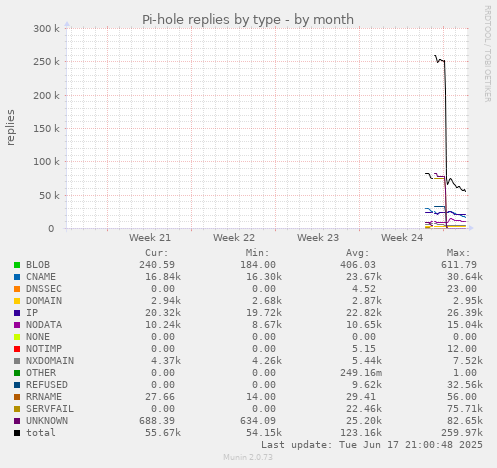497x468 pixels.
Task: Click the UNKNOWN average value 25.20k
Action: coord(364,421)
